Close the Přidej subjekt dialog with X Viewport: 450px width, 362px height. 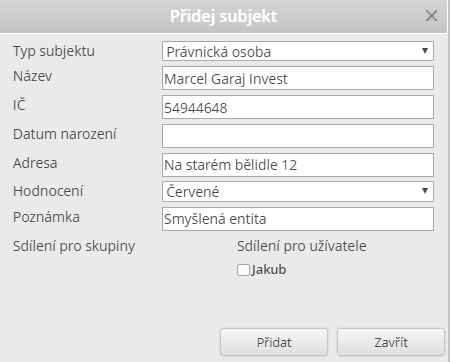pyautogui.click(x=431, y=16)
